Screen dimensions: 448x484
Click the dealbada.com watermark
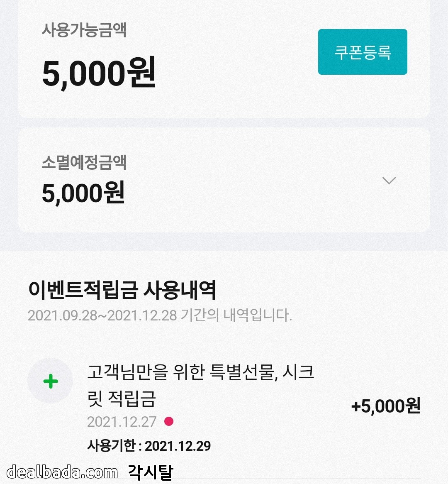pos(62,472)
